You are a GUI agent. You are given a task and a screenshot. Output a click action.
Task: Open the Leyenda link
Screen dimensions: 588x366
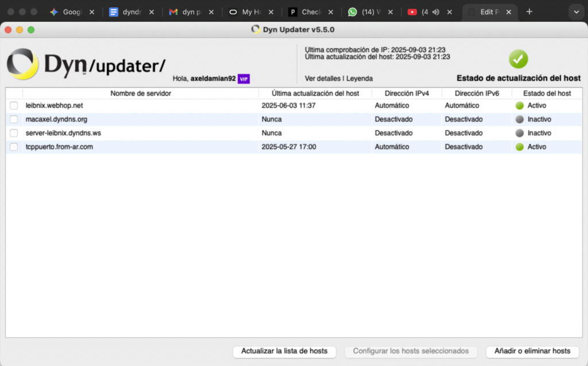coord(359,79)
